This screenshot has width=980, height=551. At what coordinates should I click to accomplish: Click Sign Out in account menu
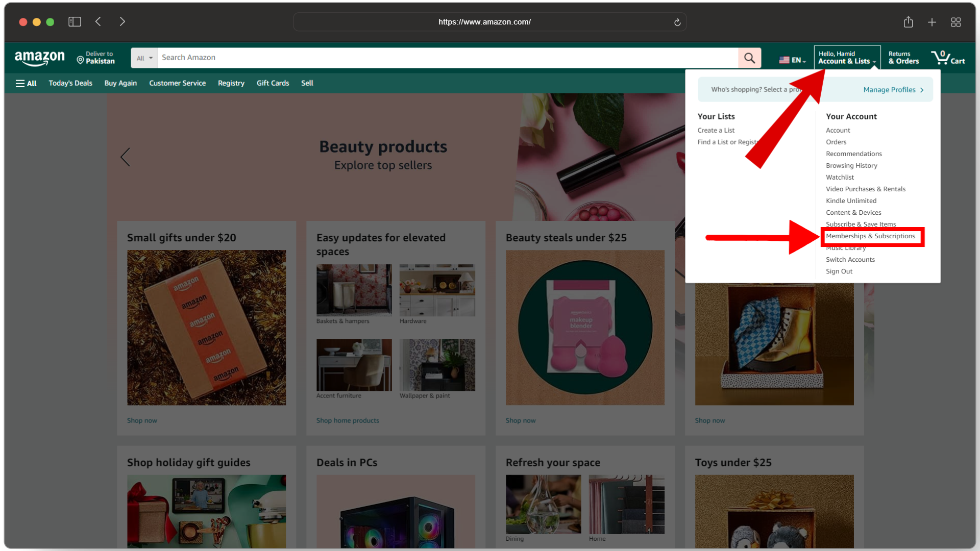pyautogui.click(x=839, y=271)
